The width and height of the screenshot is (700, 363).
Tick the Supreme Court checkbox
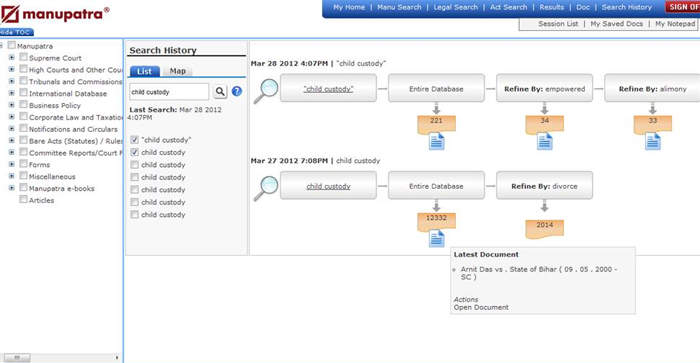[x=23, y=58]
